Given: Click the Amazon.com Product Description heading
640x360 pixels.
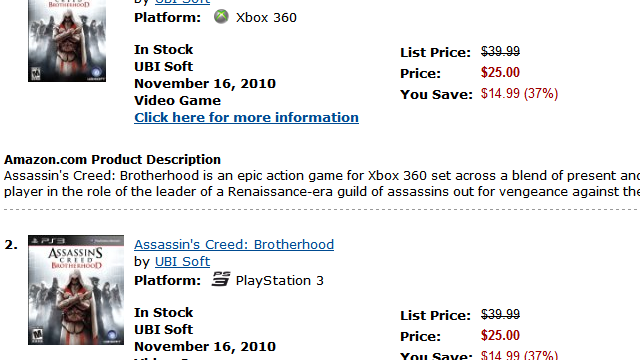Looking at the screenshot, I should click(x=112, y=160).
